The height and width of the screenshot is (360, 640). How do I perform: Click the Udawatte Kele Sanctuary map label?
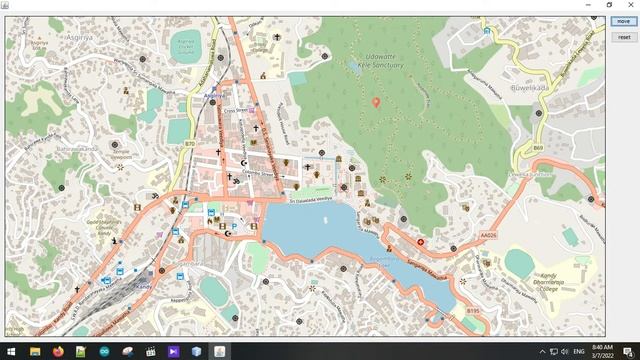point(380,61)
